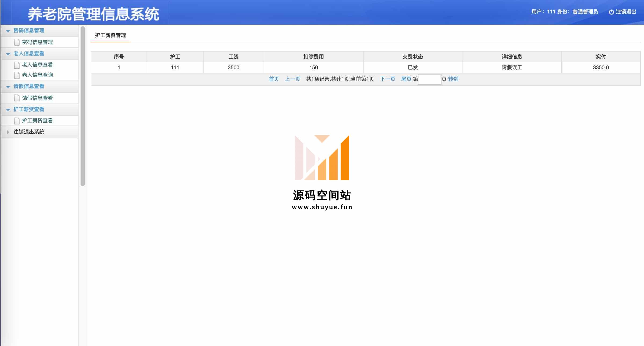Click the 实付 column header

[601, 57]
